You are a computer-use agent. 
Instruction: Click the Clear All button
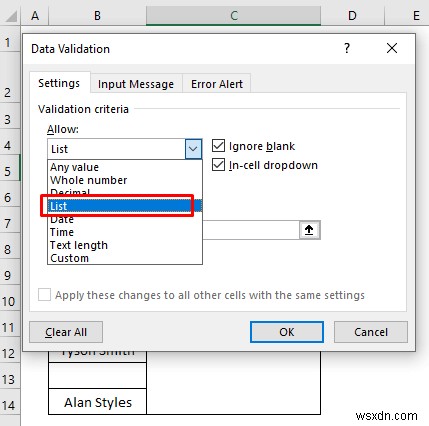(66, 332)
